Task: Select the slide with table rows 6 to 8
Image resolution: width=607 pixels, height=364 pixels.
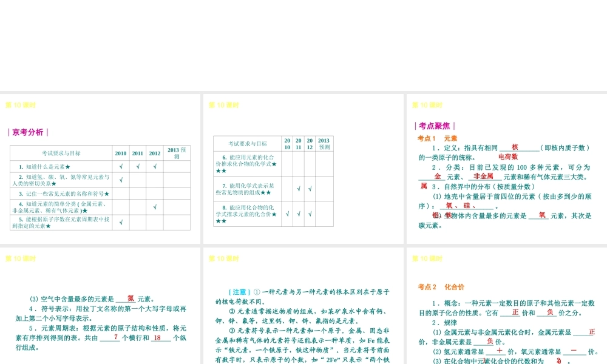Action: tap(303, 169)
